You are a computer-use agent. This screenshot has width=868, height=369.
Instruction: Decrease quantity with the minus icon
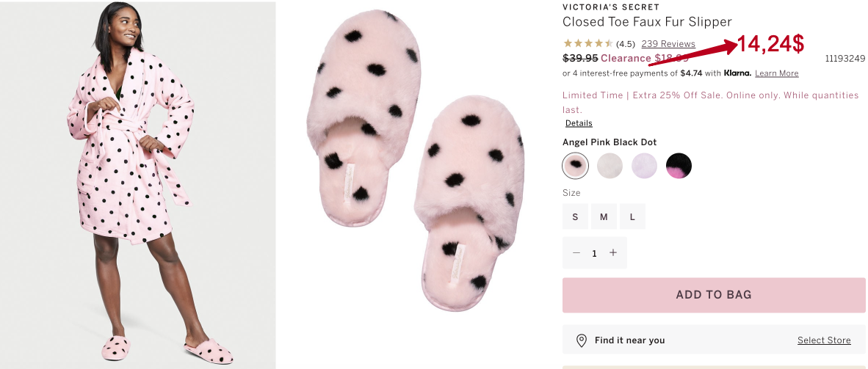click(576, 253)
